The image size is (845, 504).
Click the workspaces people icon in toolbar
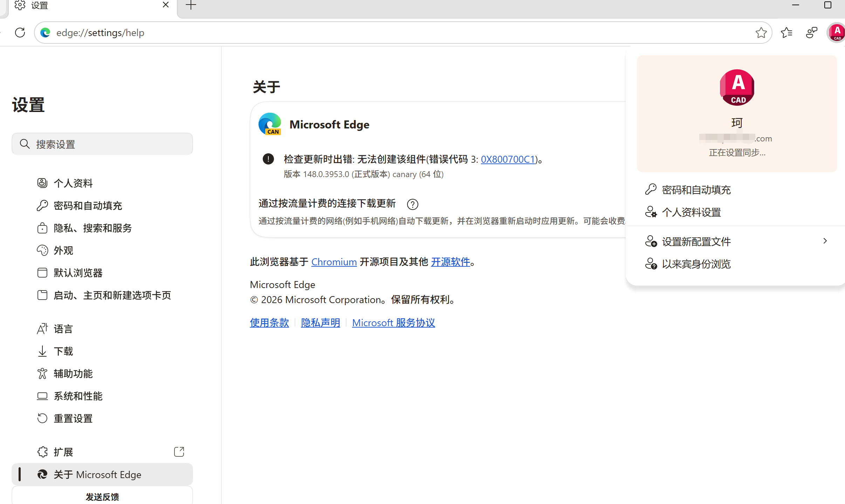[811, 33]
